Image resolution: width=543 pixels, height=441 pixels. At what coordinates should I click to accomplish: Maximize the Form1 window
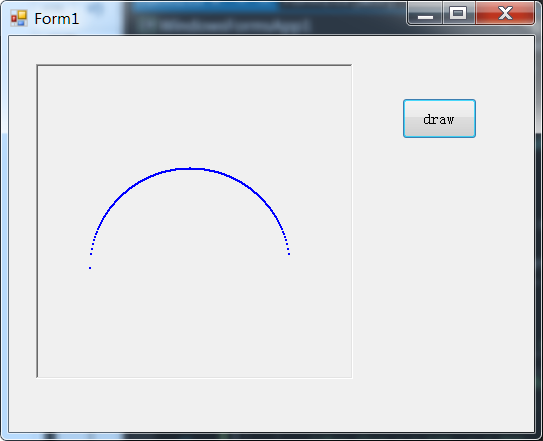pyautogui.click(x=458, y=14)
